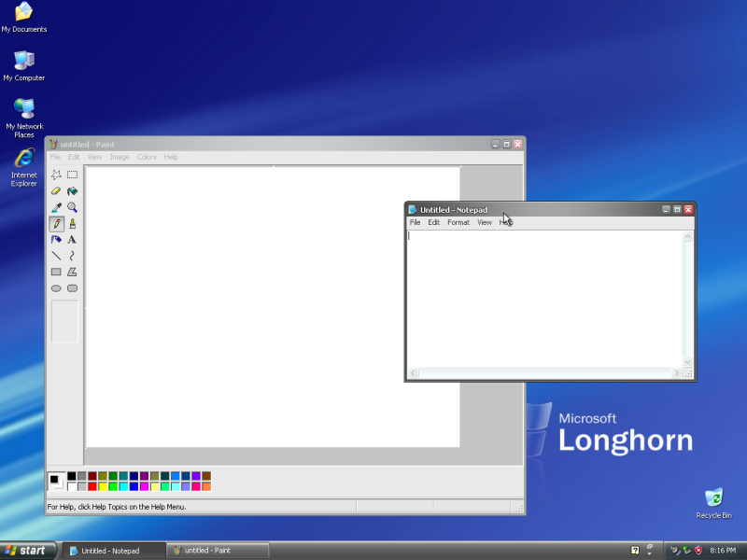Select the Eraser tool in Paint
747x560 pixels.
click(56, 190)
